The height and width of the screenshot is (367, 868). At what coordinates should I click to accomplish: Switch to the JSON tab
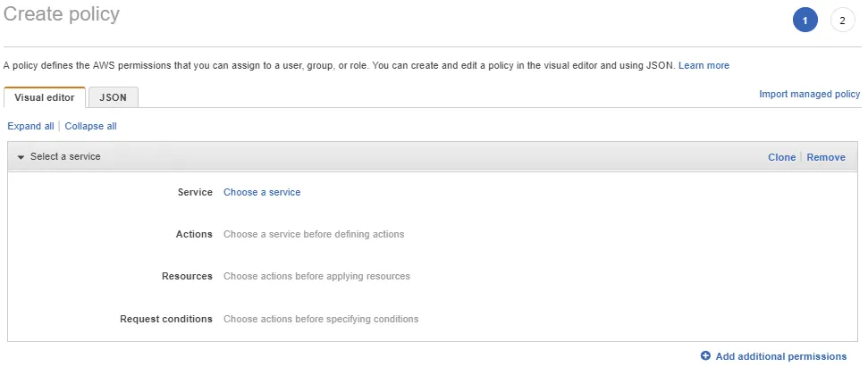(113, 97)
